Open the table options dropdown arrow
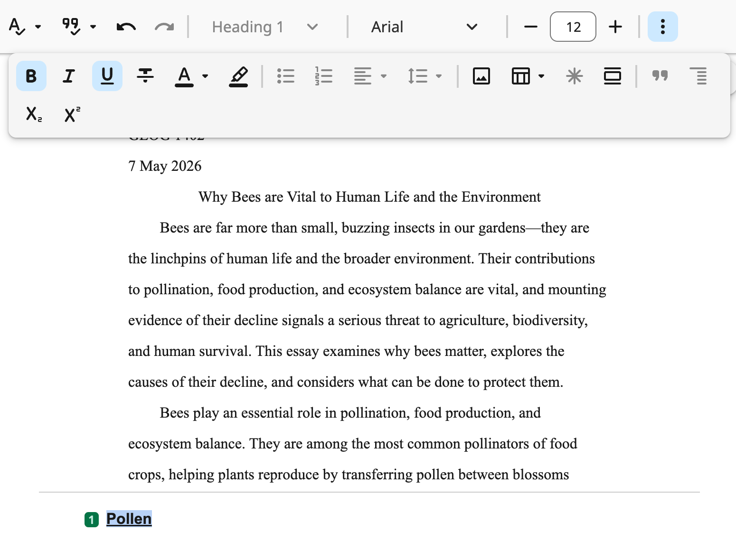The image size is (736, 560). coord(541,76)
